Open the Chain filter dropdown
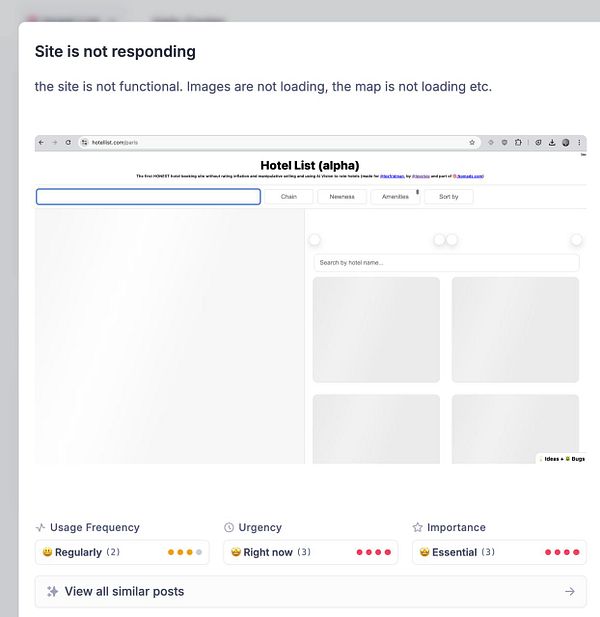This screenshot has height=617, width=600. click(x=289, y=197)
